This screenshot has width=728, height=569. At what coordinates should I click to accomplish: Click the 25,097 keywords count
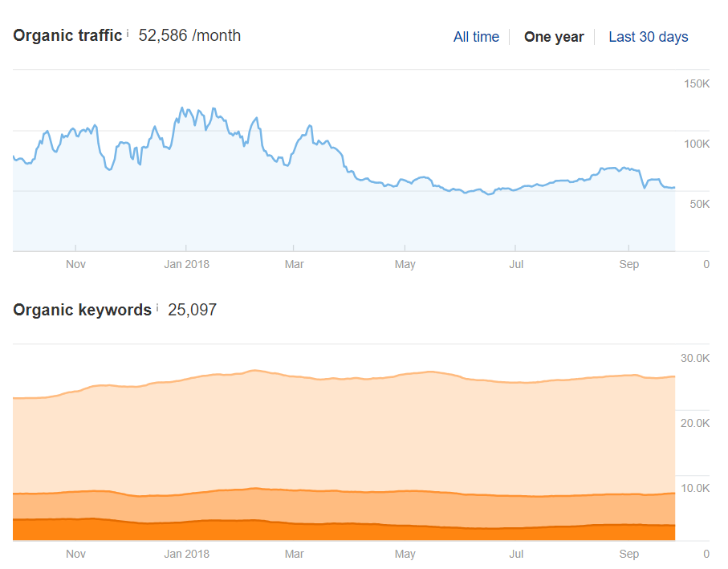(x=192, y=310)
